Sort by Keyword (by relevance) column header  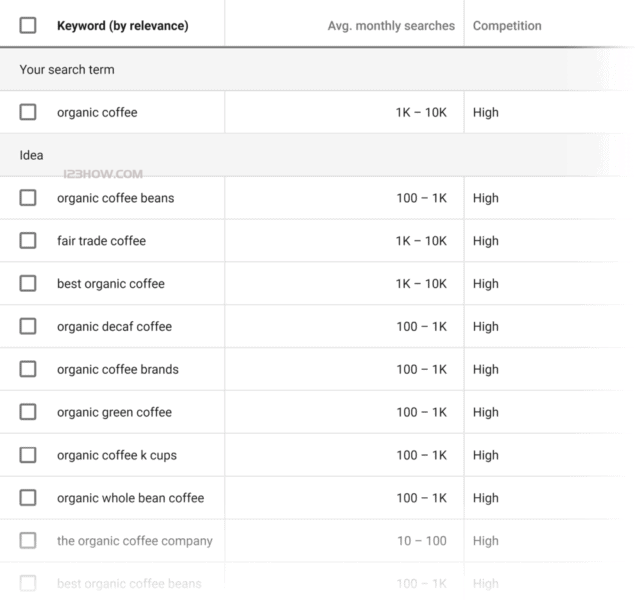coord(122,25)
